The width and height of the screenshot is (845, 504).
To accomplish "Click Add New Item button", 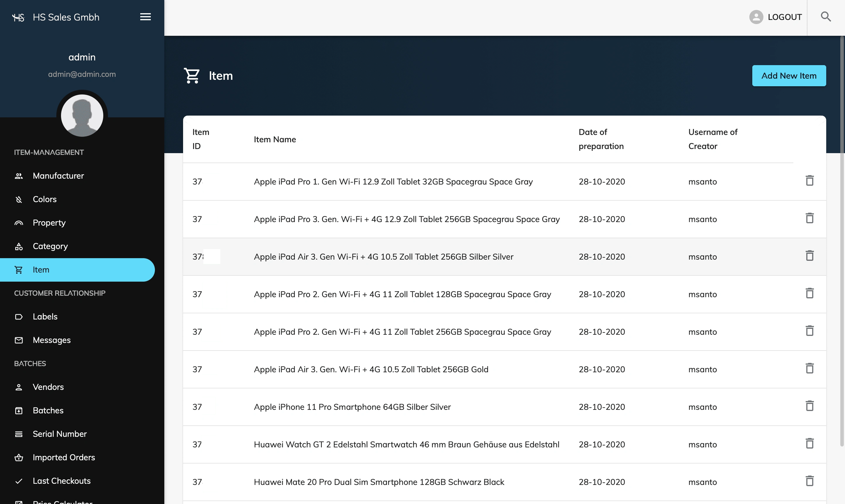I will (x=789, y=75).
